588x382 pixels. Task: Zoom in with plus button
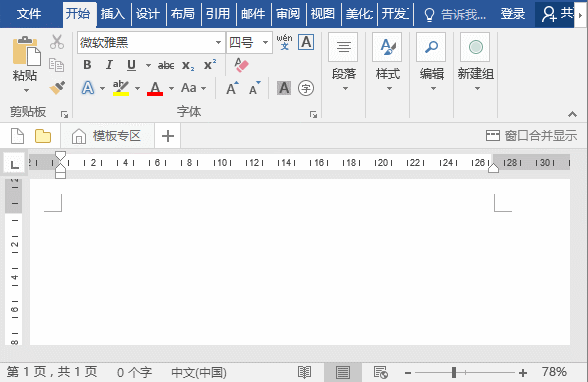point(523,373)
